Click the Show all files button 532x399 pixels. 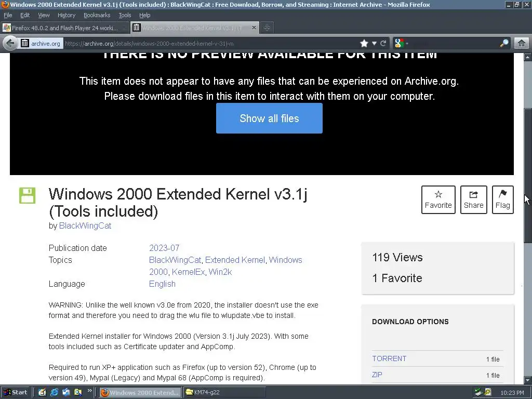[270, 118]
